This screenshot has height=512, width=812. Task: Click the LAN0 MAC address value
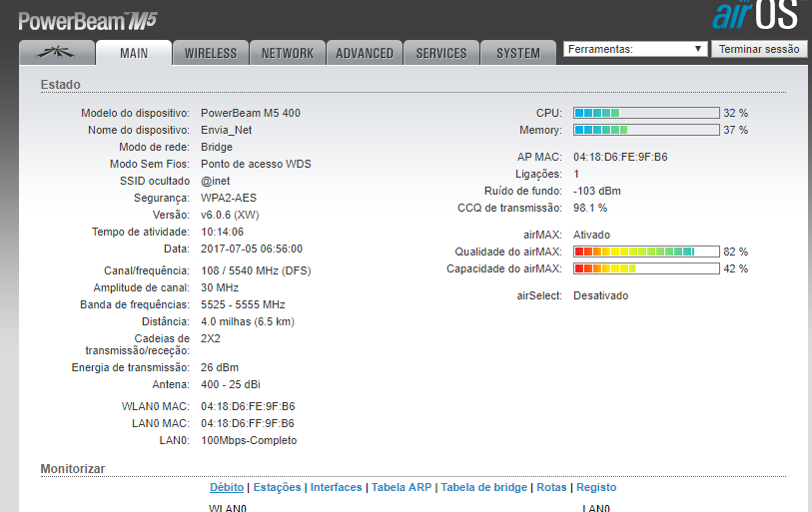click(248, 423)
